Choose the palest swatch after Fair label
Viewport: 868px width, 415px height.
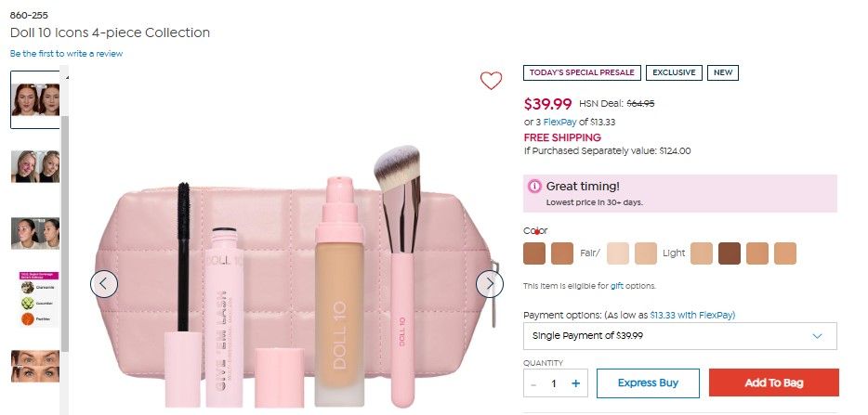tap(618, 253)
